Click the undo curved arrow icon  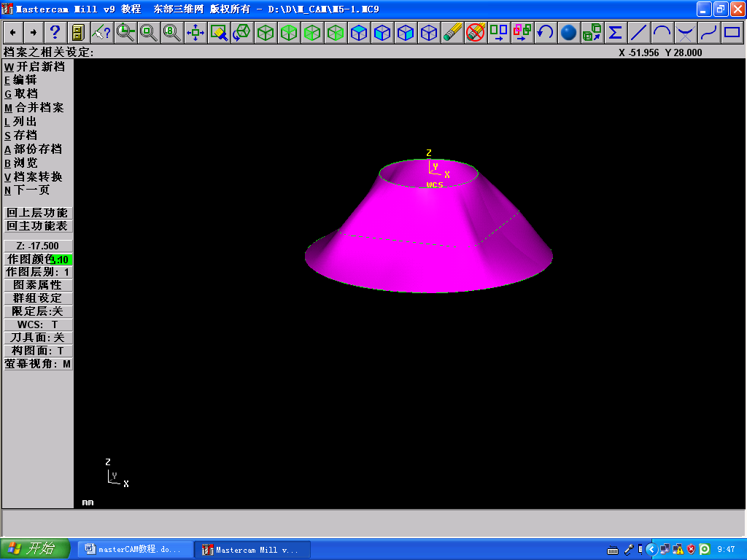545,32
